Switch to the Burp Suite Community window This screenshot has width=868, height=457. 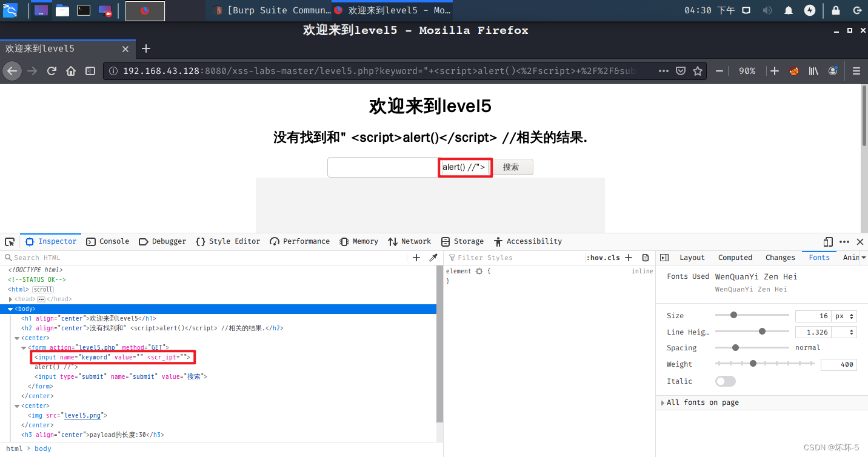click(272, 10)
